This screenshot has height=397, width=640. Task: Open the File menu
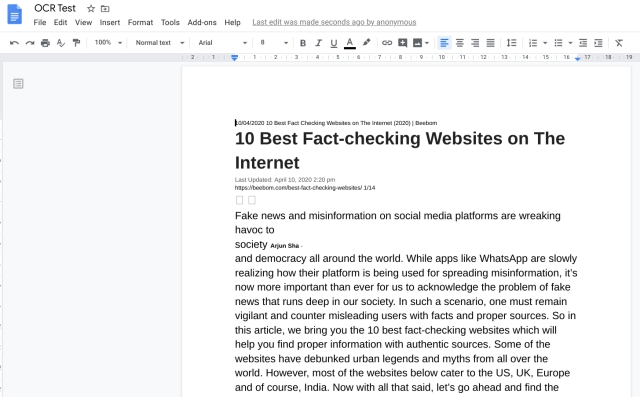(x=40, y=22)
